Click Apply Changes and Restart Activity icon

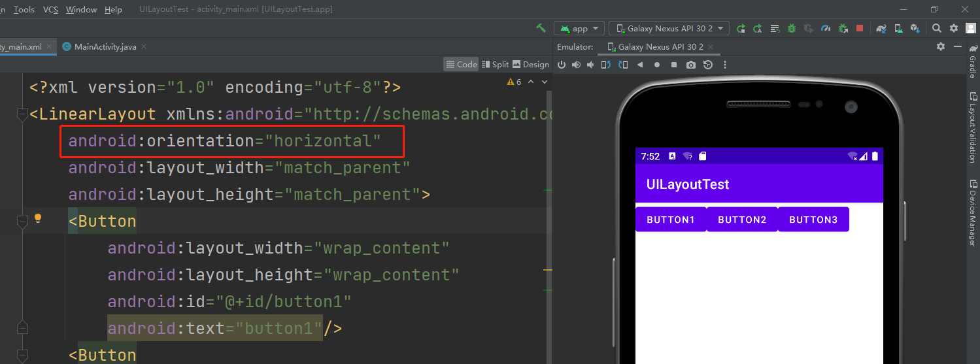(757, 29)
